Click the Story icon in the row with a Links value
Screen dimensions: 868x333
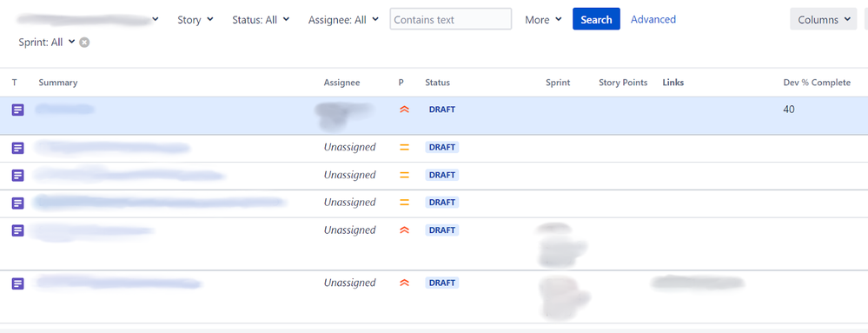coord(18,283)
